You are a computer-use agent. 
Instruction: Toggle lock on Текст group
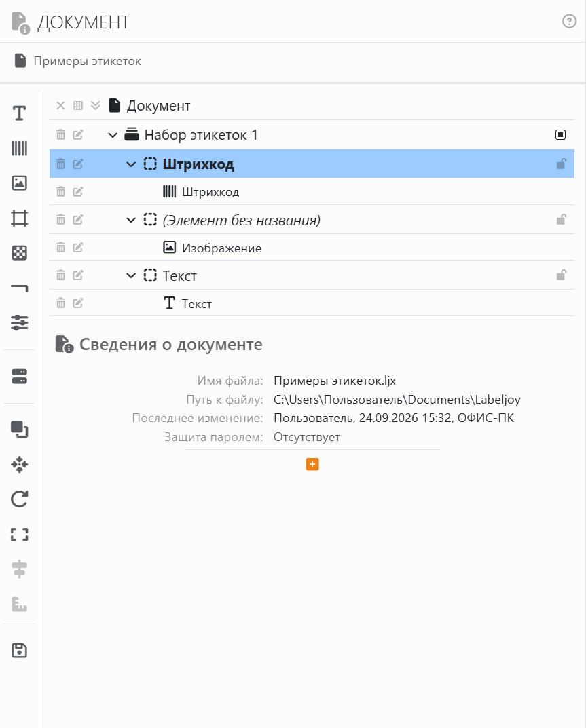[x=561, y=275]
